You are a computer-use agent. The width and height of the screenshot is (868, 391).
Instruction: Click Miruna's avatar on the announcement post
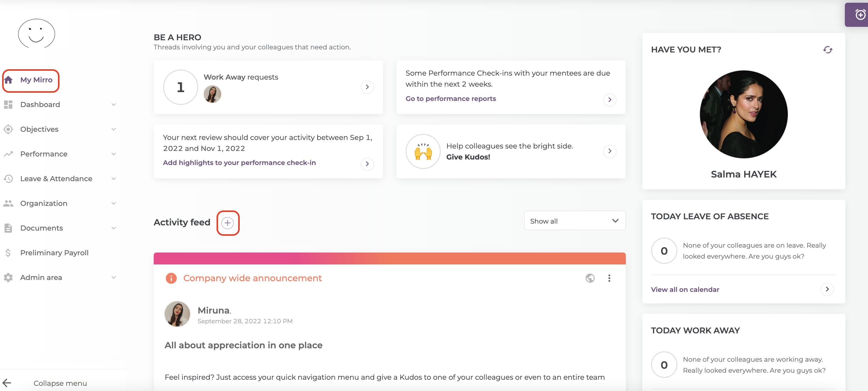(x=177, y=314)
